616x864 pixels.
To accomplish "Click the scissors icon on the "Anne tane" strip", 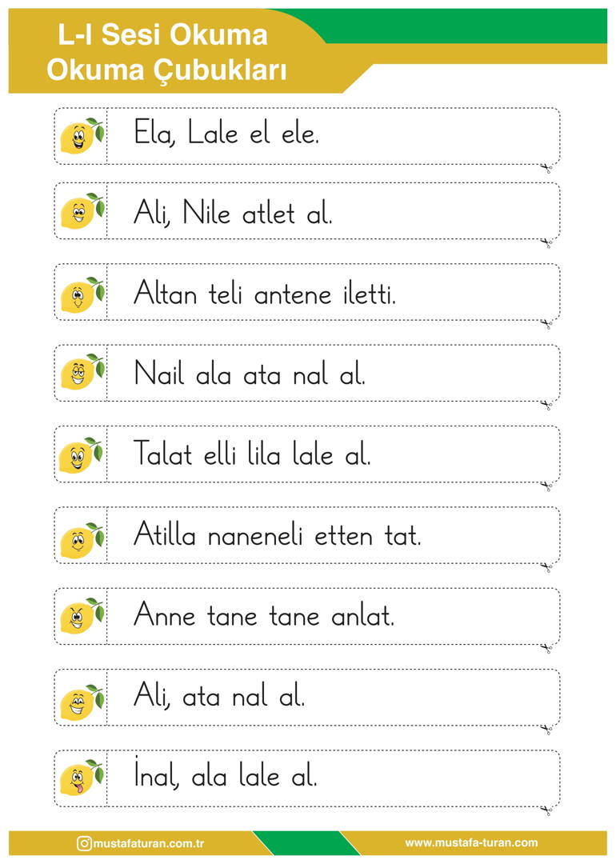I will tap(546, 648).
